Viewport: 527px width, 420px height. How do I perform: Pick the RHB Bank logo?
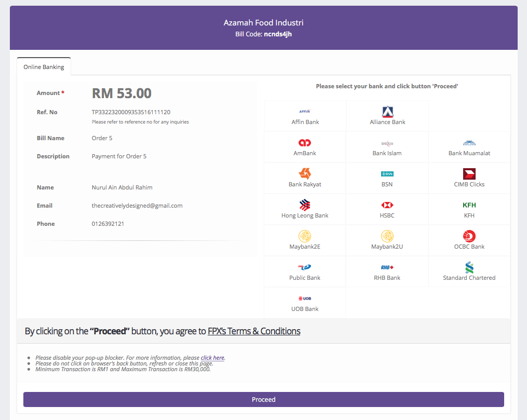click(x=387, y=267)
